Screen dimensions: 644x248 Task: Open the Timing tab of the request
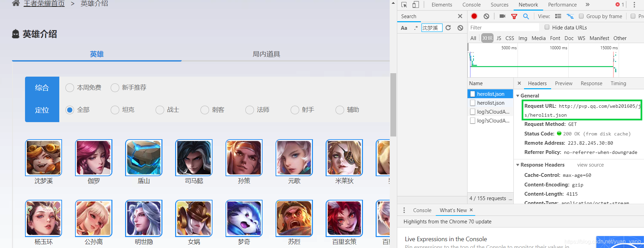click(x=618, y=83)
